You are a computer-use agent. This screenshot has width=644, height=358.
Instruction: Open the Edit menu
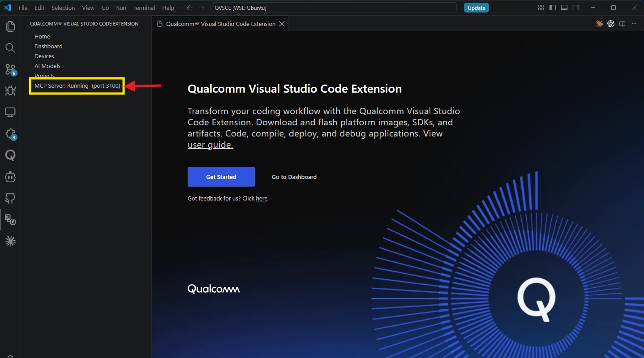(39, 8)
